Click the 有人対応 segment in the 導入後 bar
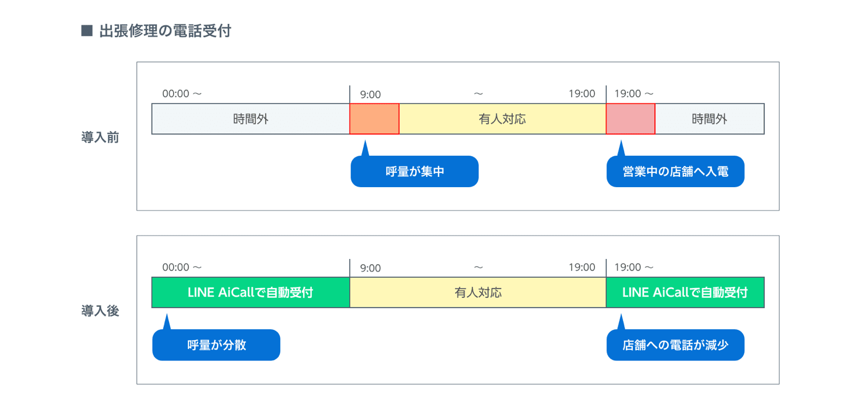The image size is (868, 413). [x=478, y=293]
